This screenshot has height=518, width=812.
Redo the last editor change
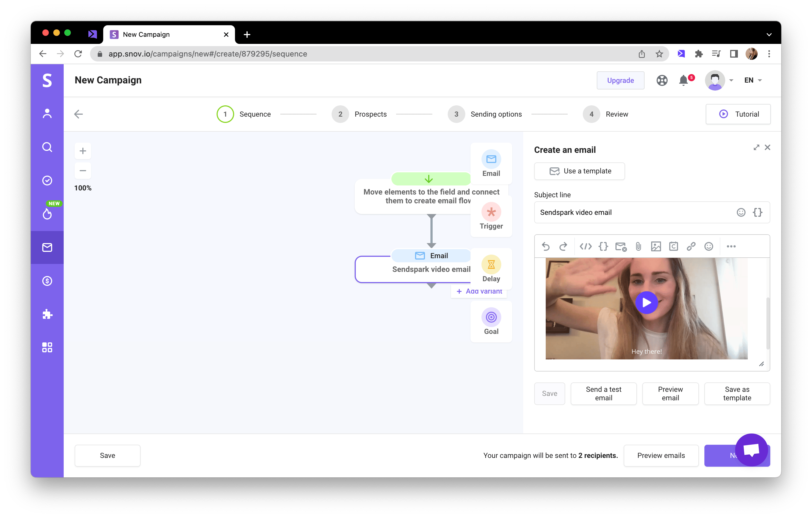point(563,246)
